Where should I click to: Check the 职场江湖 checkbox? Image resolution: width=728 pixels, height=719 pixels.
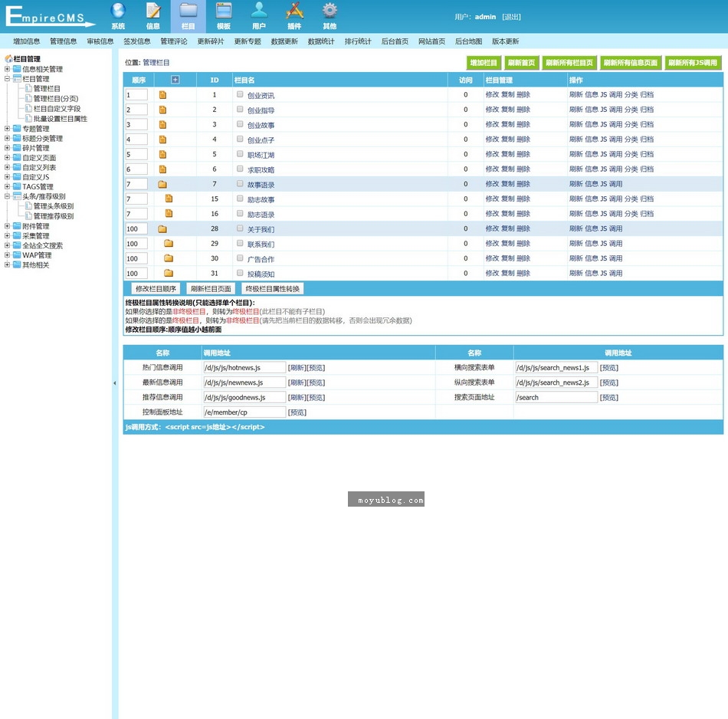click(x=240, y=154)
